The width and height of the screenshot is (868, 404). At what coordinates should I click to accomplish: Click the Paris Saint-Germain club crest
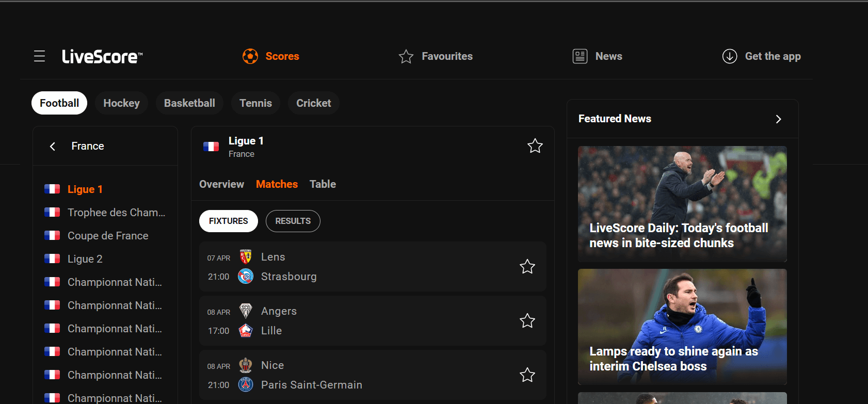pyautogui.click(x=246, y=384)
